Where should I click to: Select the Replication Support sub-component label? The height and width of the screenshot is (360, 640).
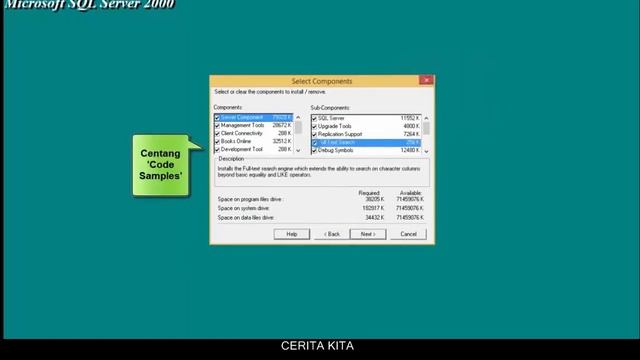pos(340,134)
